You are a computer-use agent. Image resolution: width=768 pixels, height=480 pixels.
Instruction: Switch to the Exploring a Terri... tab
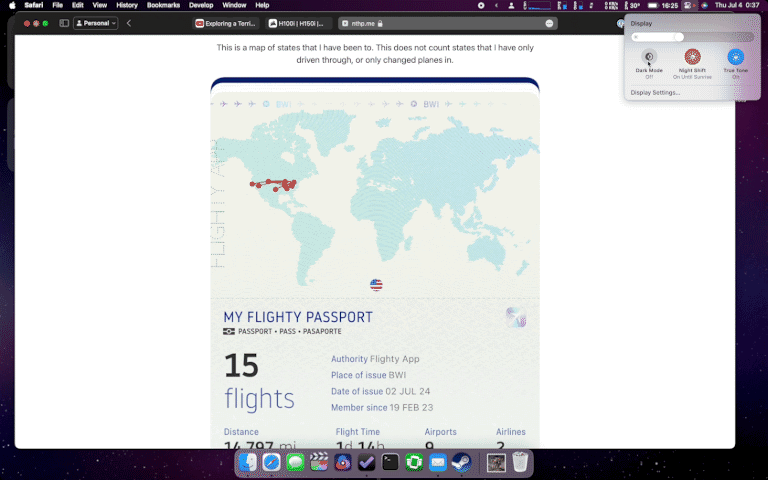pos(225,23)
